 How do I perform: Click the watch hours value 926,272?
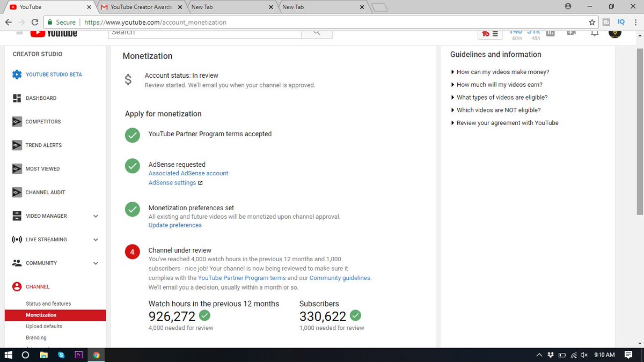[172, 316]
